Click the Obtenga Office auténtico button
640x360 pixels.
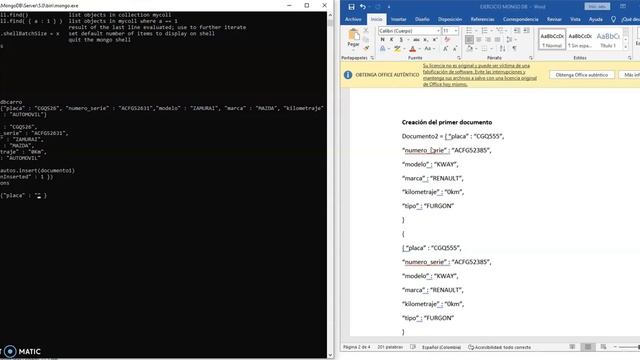(582, 75)
